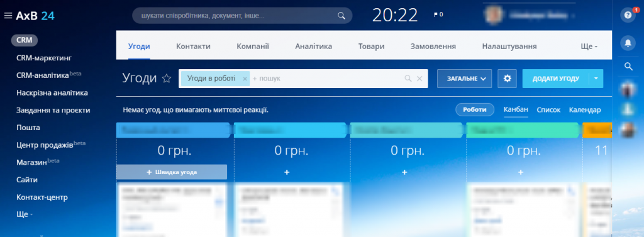Click the 20:22 clock
The image size is (644, 237).
click(395, 16)
